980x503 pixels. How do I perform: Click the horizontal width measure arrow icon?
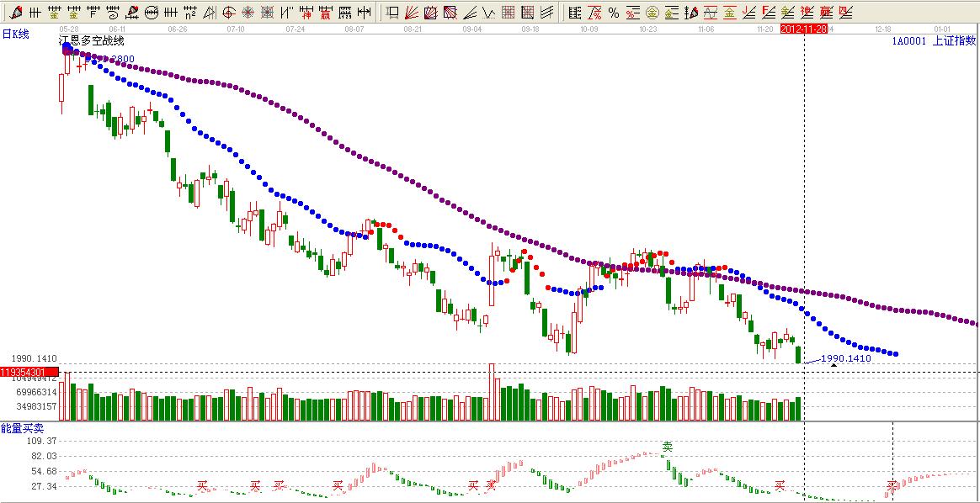click(x=364, y=13)
